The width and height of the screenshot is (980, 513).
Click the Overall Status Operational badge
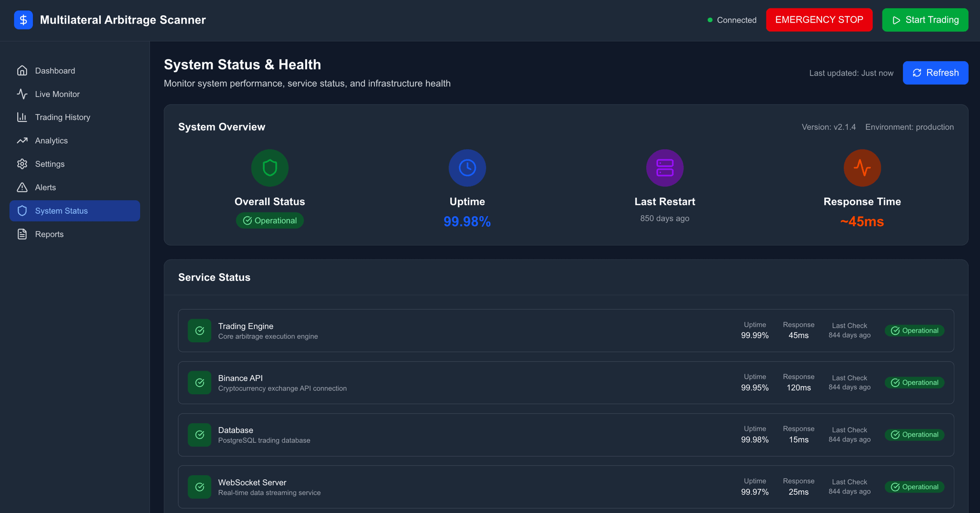[270, 221]
